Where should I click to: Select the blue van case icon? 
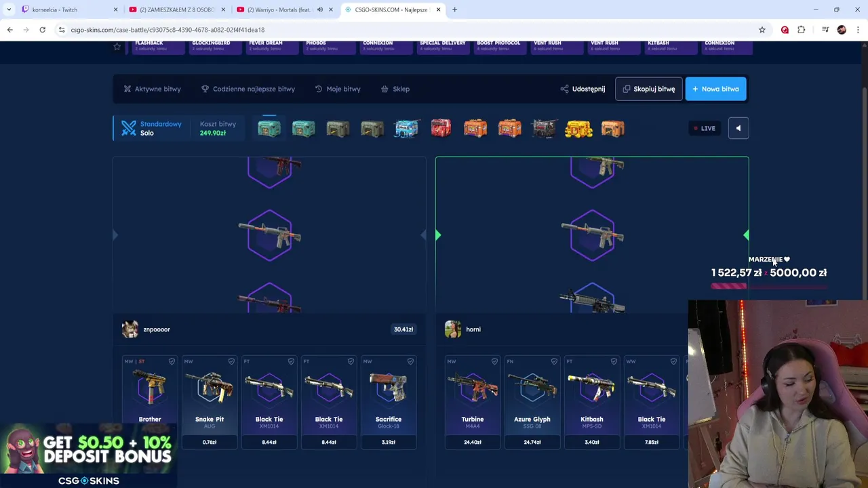[406, 128]
